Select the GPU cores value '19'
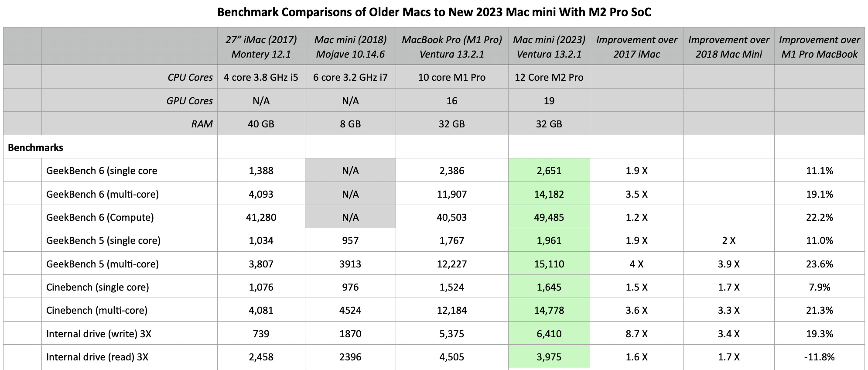The height and width of the screenshot is (370, 868). pos(549,101)
